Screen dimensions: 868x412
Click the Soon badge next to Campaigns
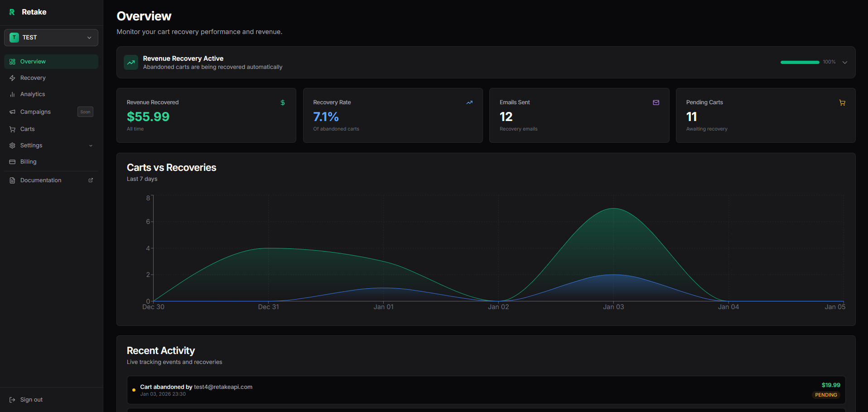85,111
